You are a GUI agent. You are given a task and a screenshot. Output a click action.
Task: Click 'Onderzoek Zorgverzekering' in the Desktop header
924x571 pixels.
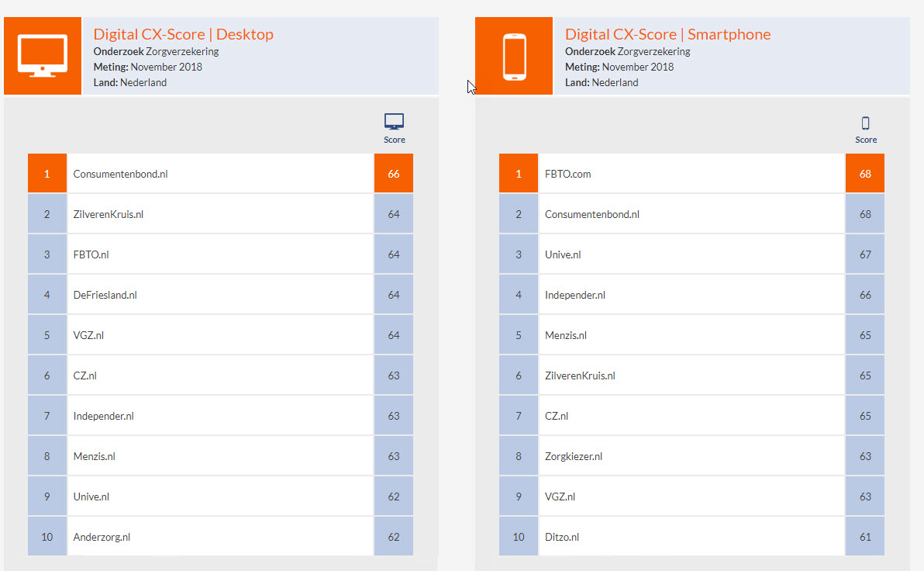pos(156,51)
